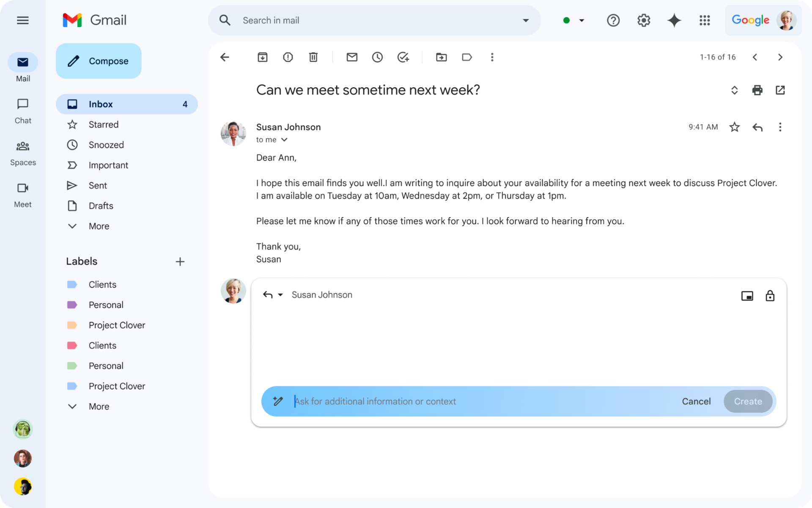Click the mark as read icon
This screenshot has height=508, width=812.
[x=351, y=57]
